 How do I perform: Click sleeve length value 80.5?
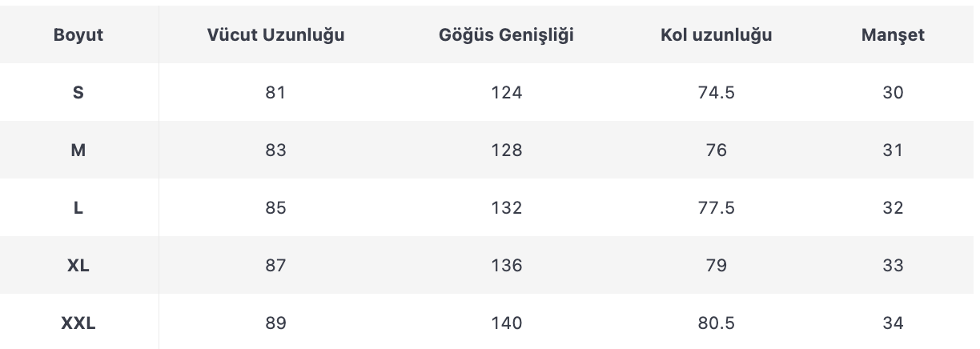pos(717,323)
